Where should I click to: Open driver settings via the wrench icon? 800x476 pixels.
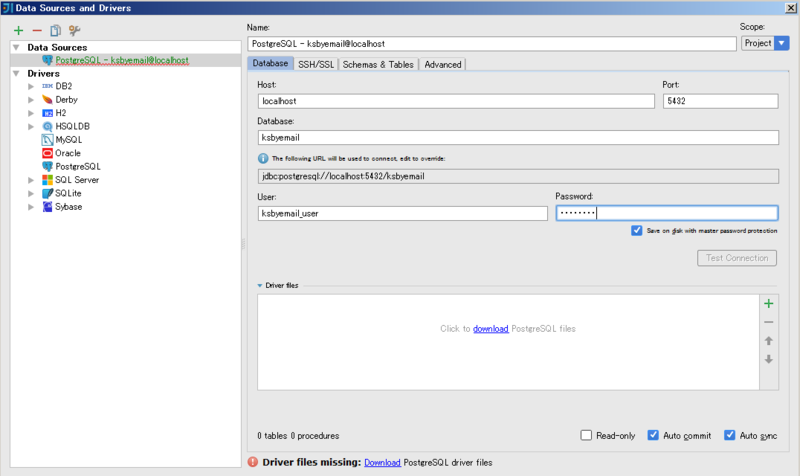(74, 31)
